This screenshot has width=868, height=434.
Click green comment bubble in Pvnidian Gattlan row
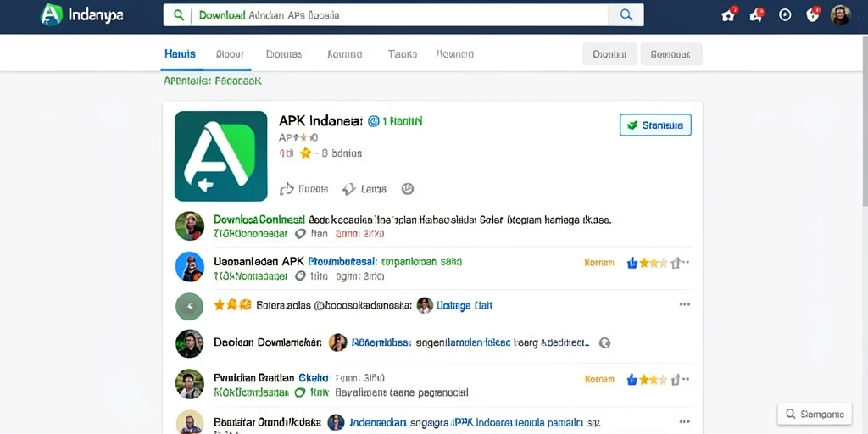pos(300,392)
